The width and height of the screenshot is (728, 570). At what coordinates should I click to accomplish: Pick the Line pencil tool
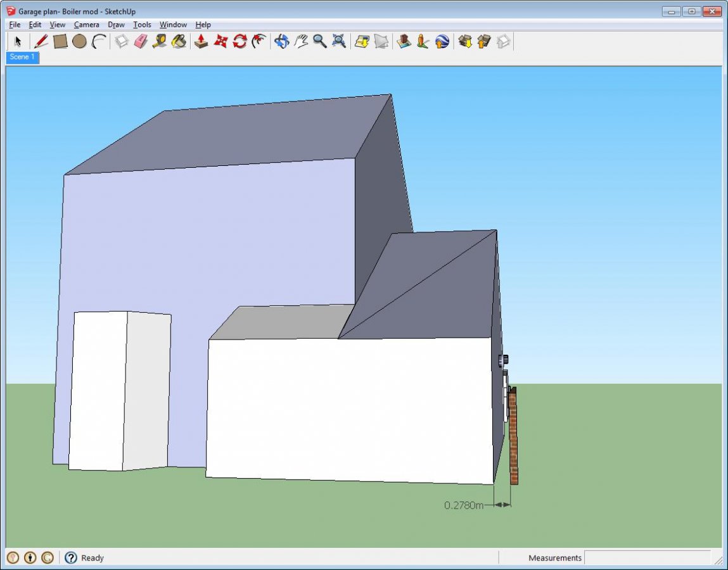pos(41,42)
